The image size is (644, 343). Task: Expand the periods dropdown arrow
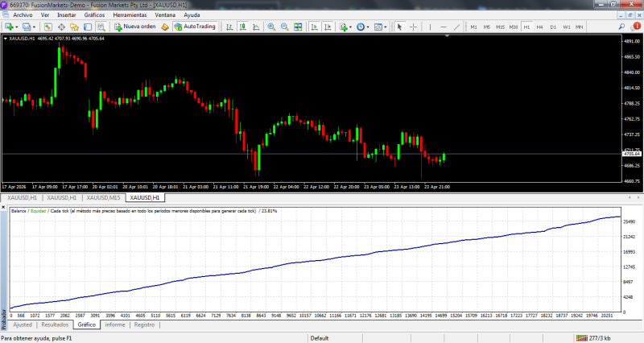tap(368, 27)
